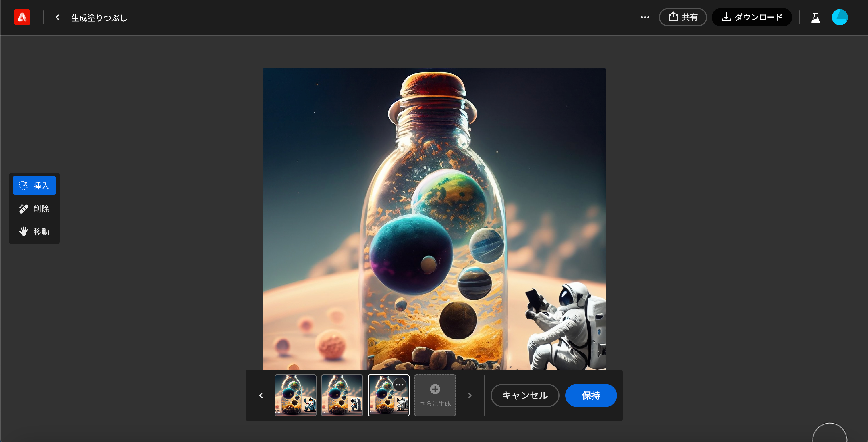
Task: Open the options dots on third thumbnail
Action: click(399, 385)
